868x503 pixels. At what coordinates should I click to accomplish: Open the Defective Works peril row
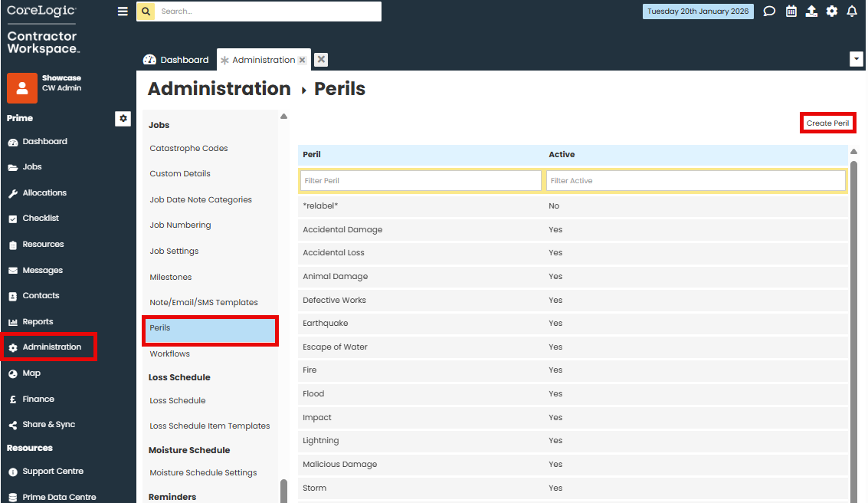[573, 301]
